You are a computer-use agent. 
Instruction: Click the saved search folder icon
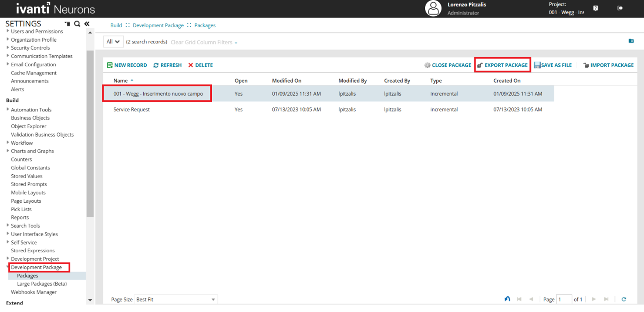point(631,41)
